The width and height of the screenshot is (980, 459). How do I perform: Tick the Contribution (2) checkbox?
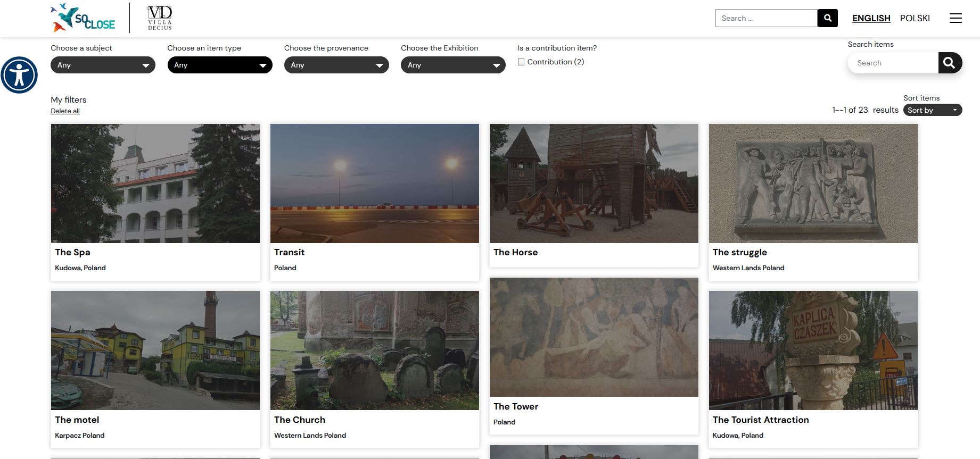tap(521, 62)
